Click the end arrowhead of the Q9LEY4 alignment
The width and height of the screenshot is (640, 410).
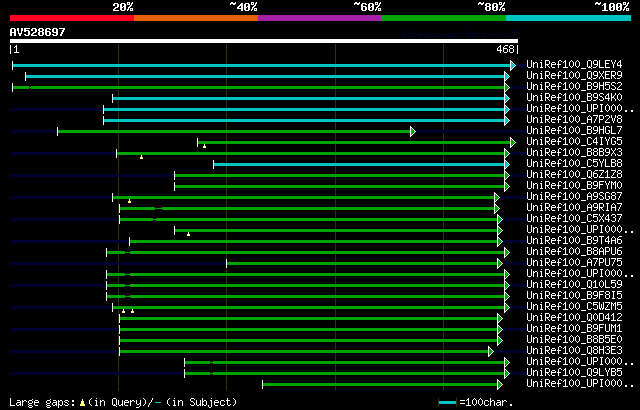513,65
